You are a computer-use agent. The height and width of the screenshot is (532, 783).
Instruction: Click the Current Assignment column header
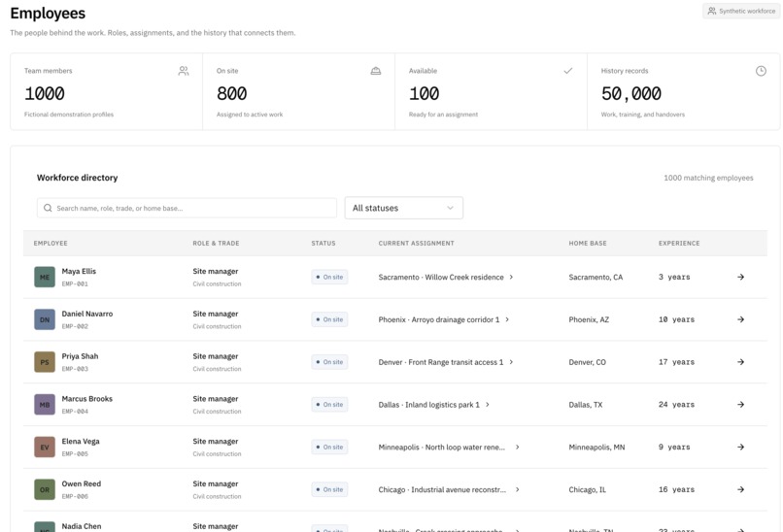[417, 243]
